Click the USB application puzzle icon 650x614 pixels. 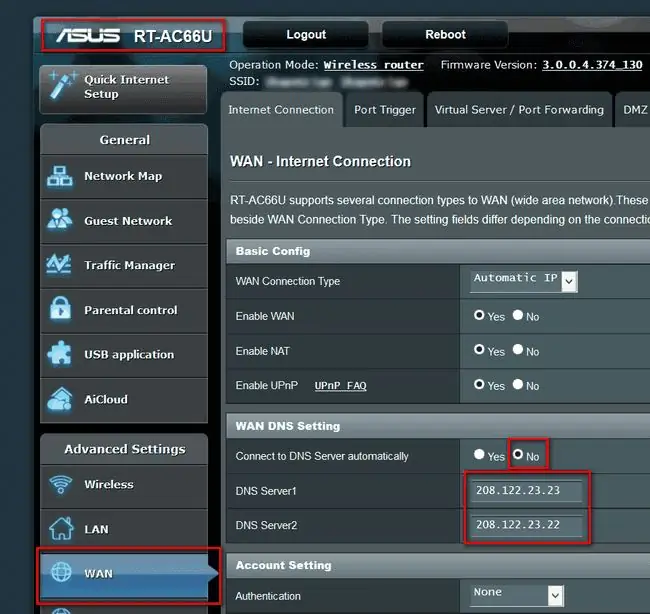click(x=60, y=354)
